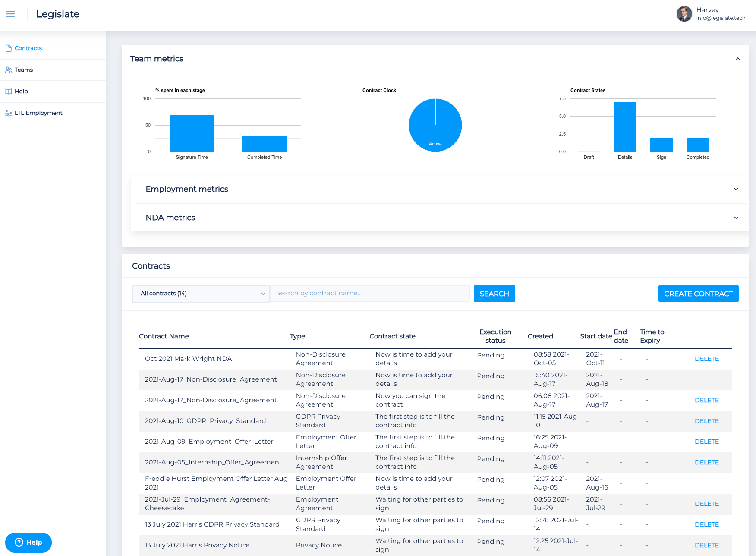Click the Help book icon in sidebar
Viewport: 756px width, 556px height.
point(8,92)
